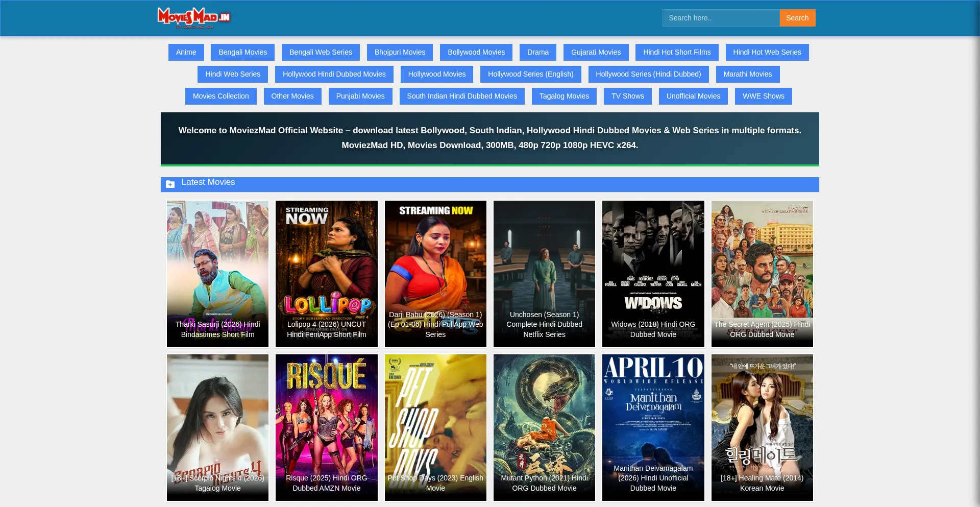Open the Lolipop 4 (2026) UNCUT poster
The image size is (980, 507).
click(x=327, y=274)
